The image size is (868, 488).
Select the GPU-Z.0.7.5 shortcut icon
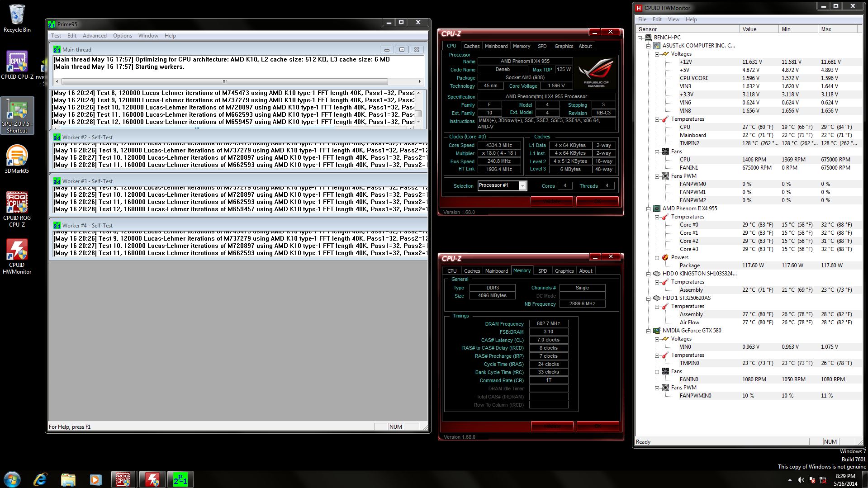pos(17,115)
